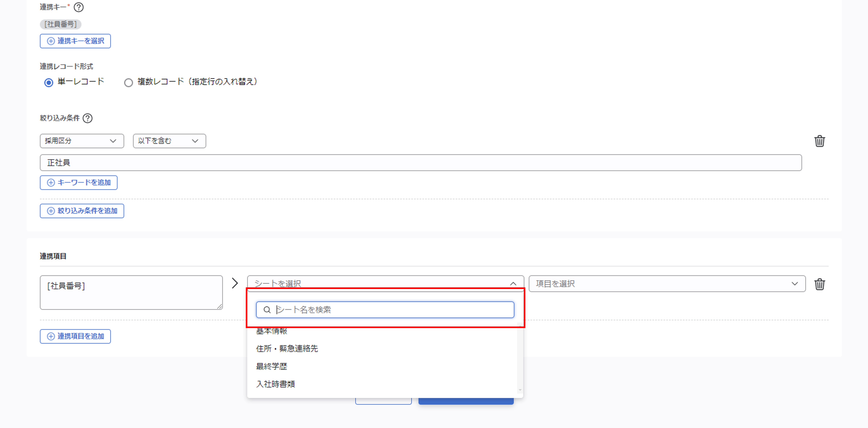The image size is (868, 428).
Task: Select 単一レコード radio button
Action: pyautogui.click(x=49, y=82)
